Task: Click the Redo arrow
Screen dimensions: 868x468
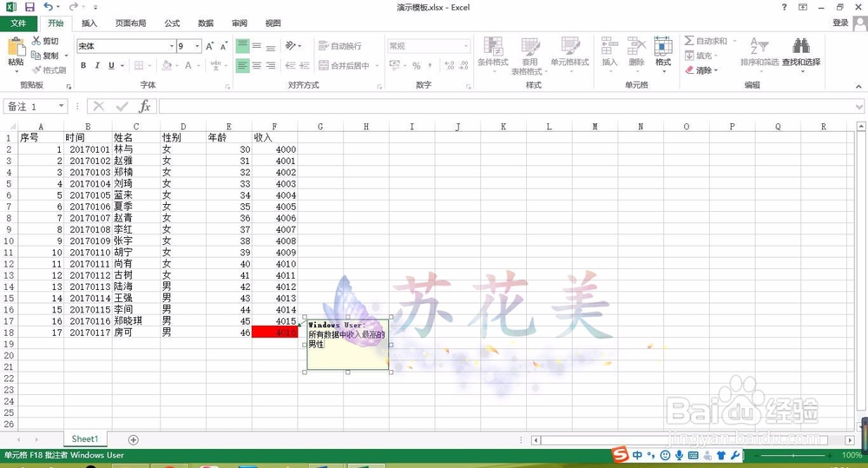Action: tap(73, 7)
